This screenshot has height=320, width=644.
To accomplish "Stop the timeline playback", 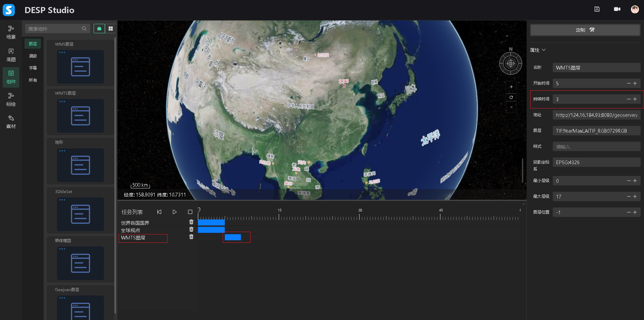I will click(x=190, y=212).
